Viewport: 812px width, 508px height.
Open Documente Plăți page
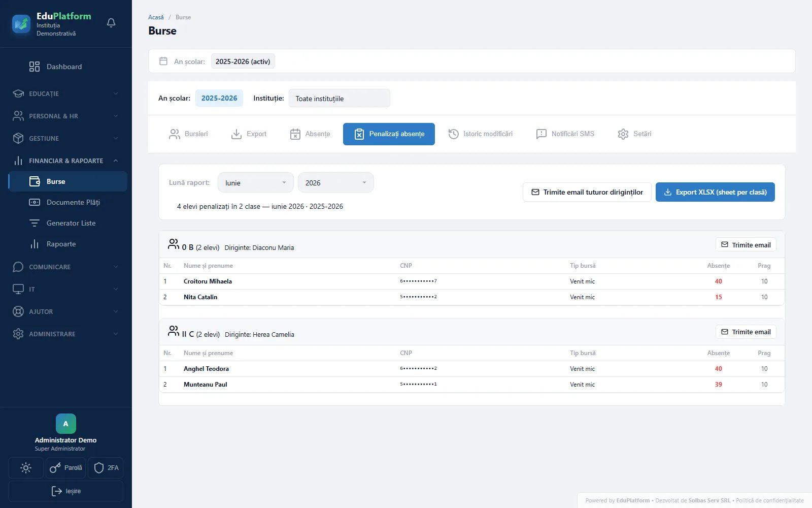click(x=68, y=202)
